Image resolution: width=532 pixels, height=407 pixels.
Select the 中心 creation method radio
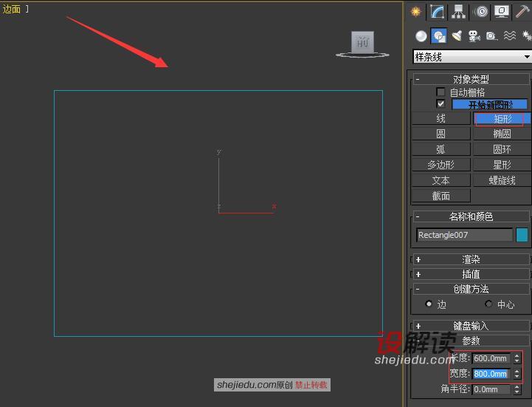[x=488, y=304]
